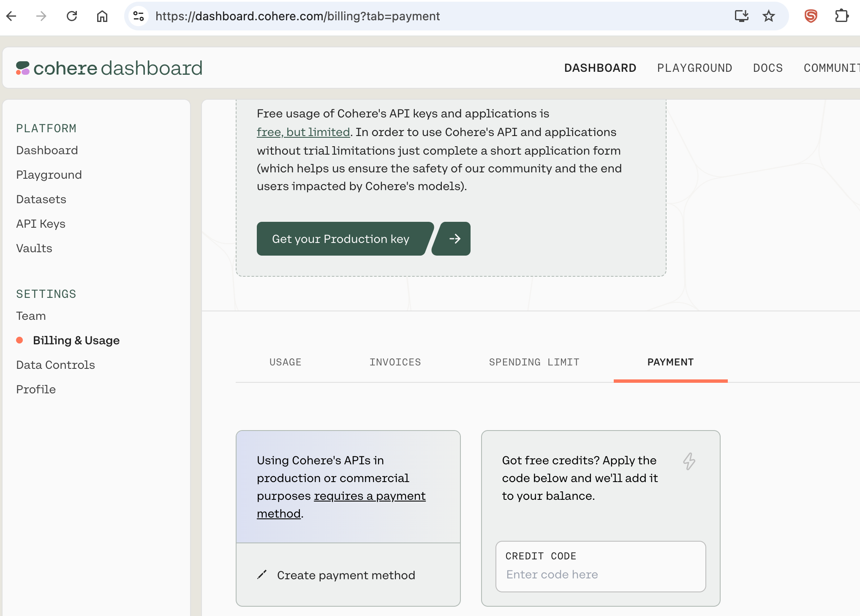860x616 pixels.
Task: Open API Keys in the sidebar
Action: pos(41,224)
